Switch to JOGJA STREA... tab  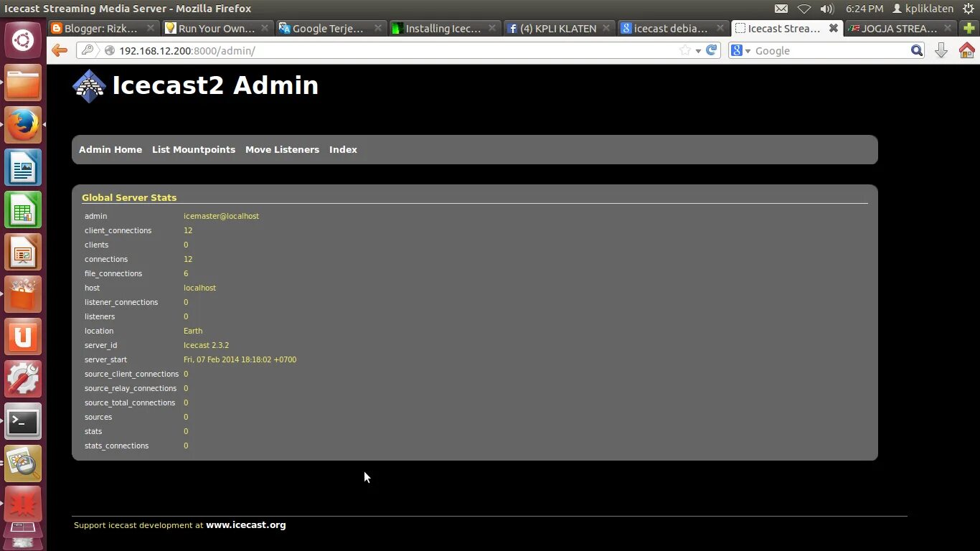click(901, 29)
